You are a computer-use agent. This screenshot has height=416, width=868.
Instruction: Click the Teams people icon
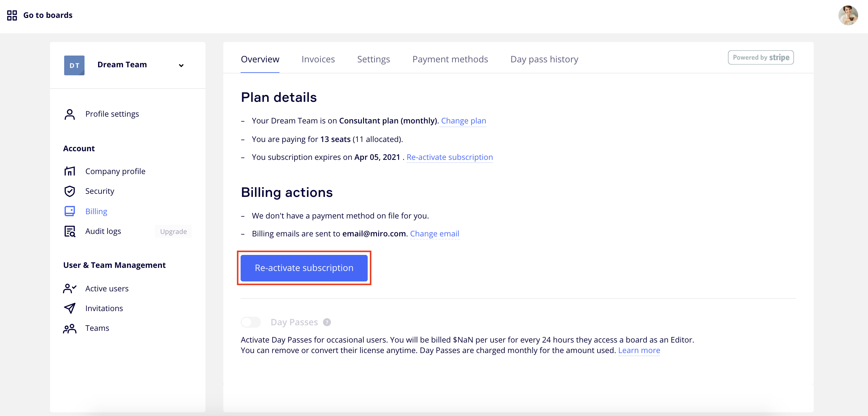[x=69, y=328]
